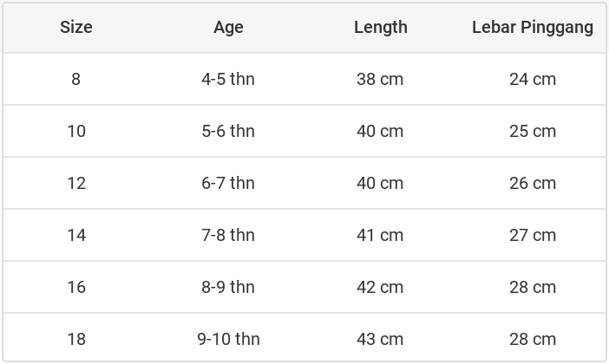
Task: Click the 9-10 thn age cell
Action: coord(228,339)
